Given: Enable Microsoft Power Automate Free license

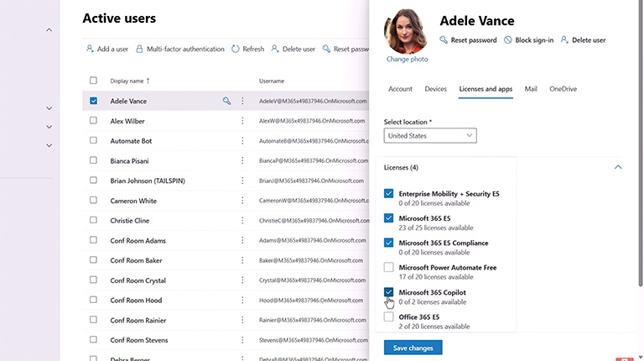Looking at the screenshot, I should (388, 267).
